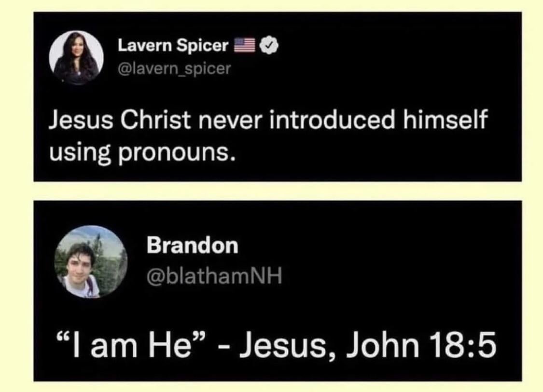Click the Lavern Spicer display name
The height and width of the screenshot is (392, 543).
point(173,46)
